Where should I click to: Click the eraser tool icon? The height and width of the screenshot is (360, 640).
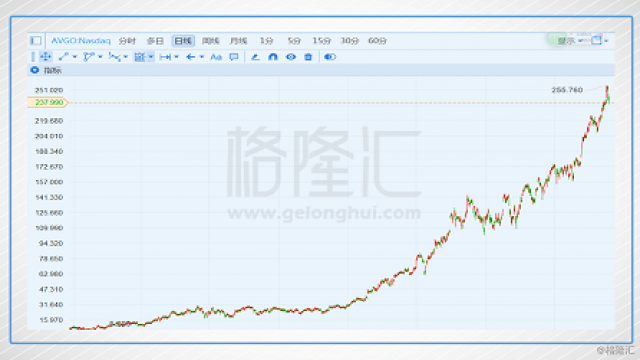255,57
